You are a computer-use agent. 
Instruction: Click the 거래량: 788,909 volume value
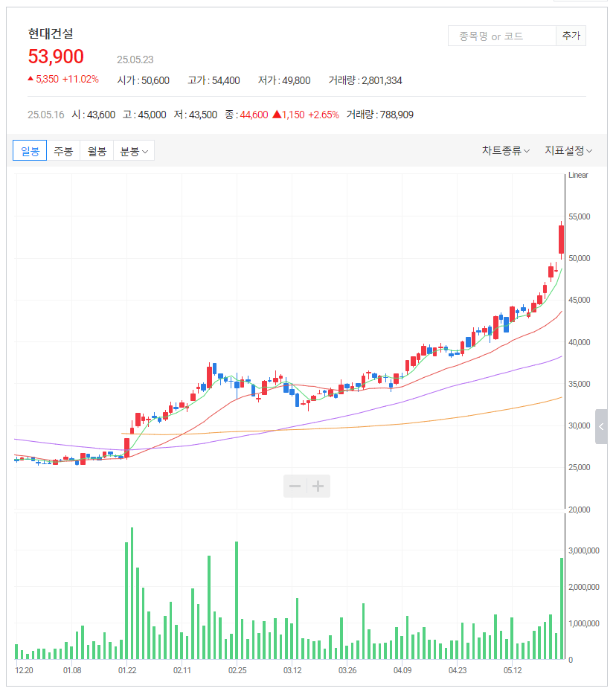click(x=380, y=115)
